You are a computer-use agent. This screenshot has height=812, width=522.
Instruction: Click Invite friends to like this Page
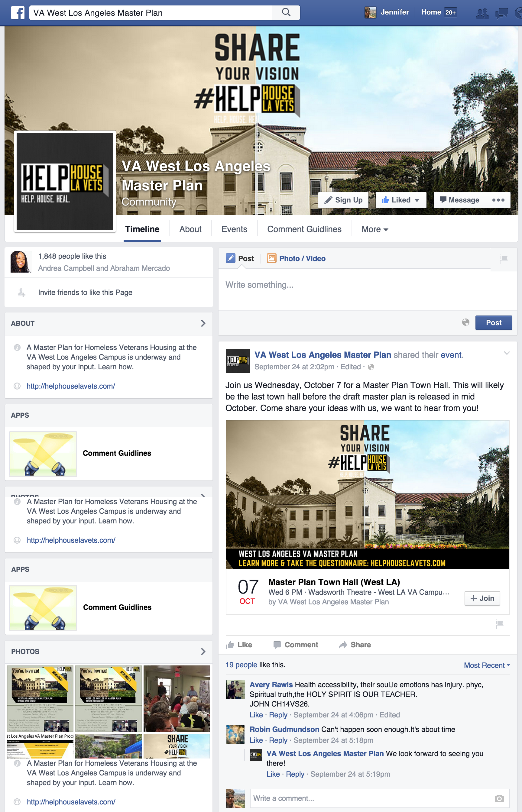(85, 293)
